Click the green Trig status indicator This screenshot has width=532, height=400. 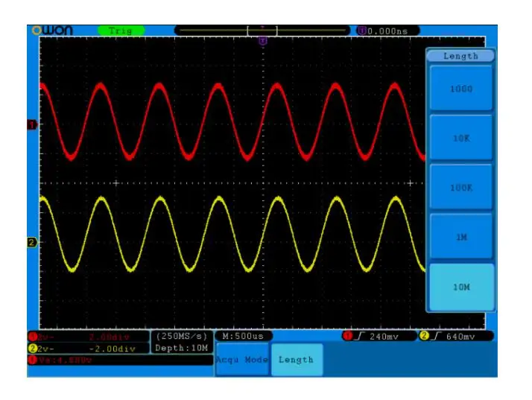click(121, 31)
